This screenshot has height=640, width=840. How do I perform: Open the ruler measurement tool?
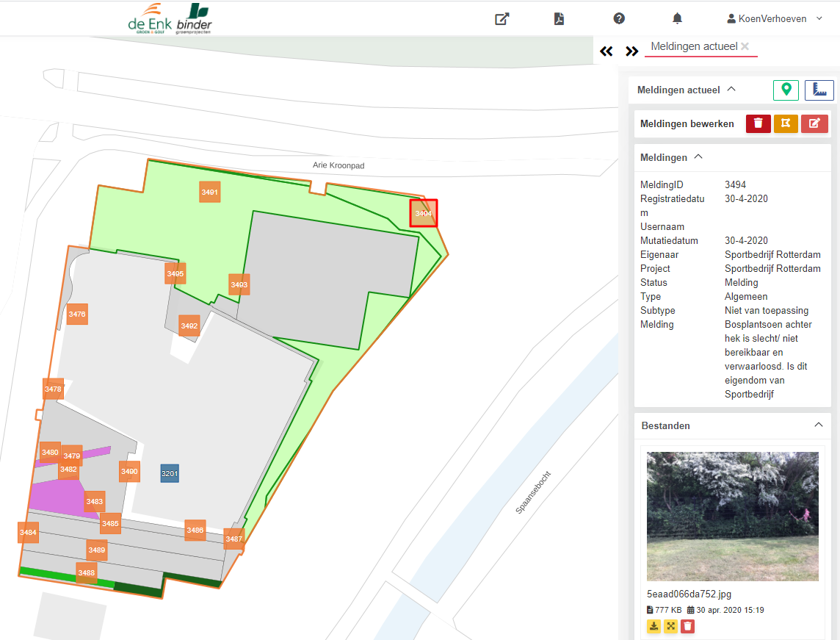pos(819,90)
